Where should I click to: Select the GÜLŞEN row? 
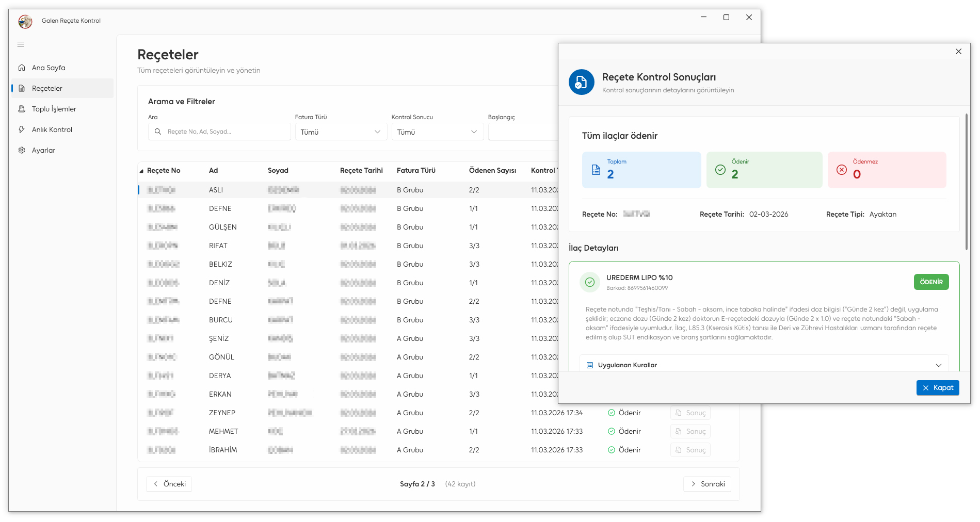tap(348, 227)
